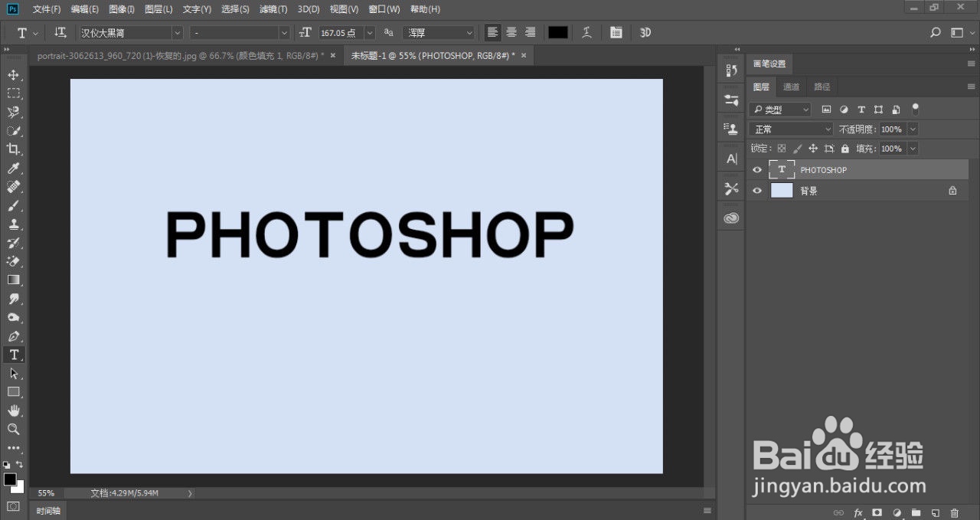Screen dimensions: 980x520
Task: Click the background color swatch
Action: [x=20, y=488]
